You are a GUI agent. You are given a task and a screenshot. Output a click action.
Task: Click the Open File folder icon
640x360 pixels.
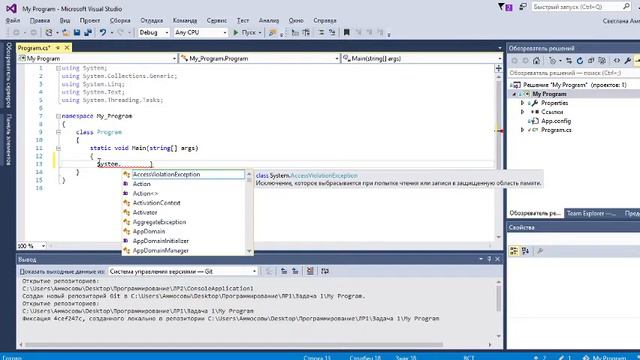pyautogui.click(x=65, y=32)
